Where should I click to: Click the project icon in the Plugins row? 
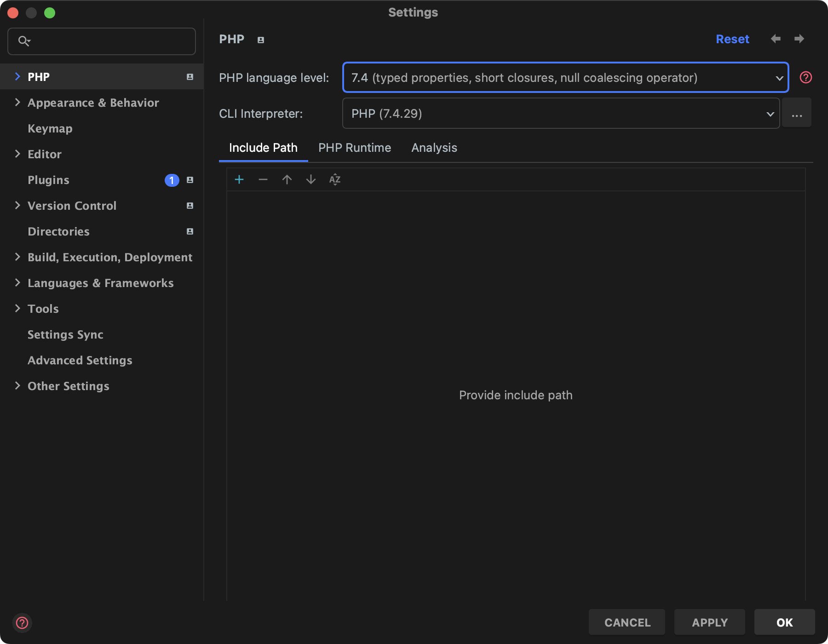[190, 180]
